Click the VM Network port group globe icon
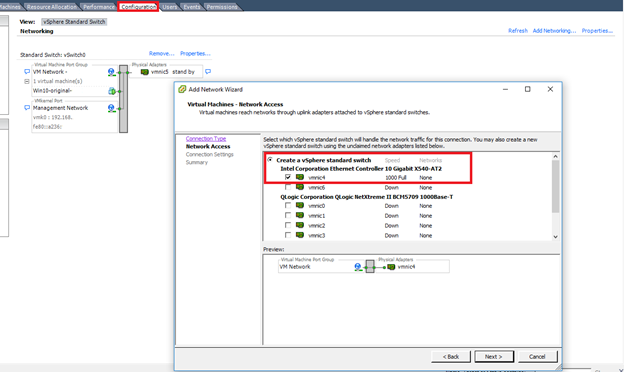 [x=111, y=72]
